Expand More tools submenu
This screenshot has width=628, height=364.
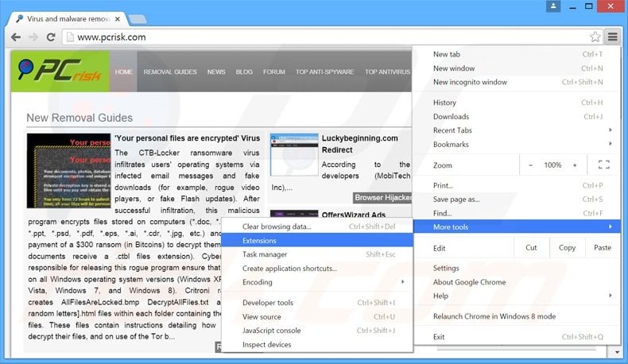tap(517, 227)
